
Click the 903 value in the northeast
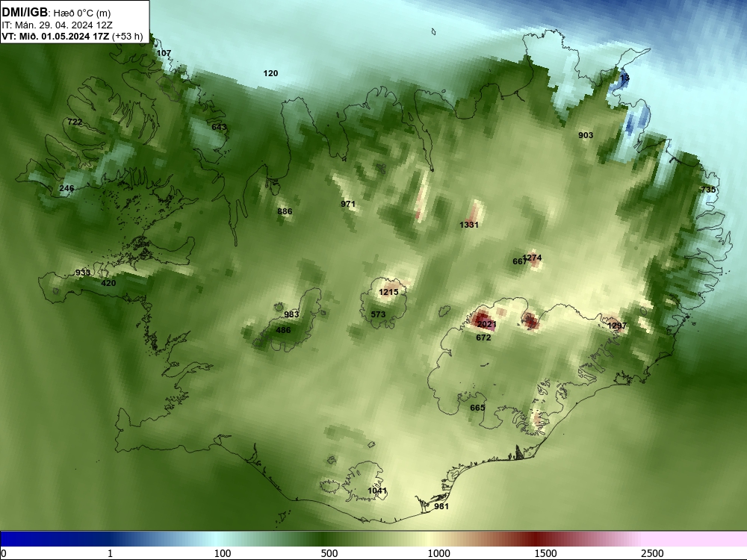click(586, 135)
